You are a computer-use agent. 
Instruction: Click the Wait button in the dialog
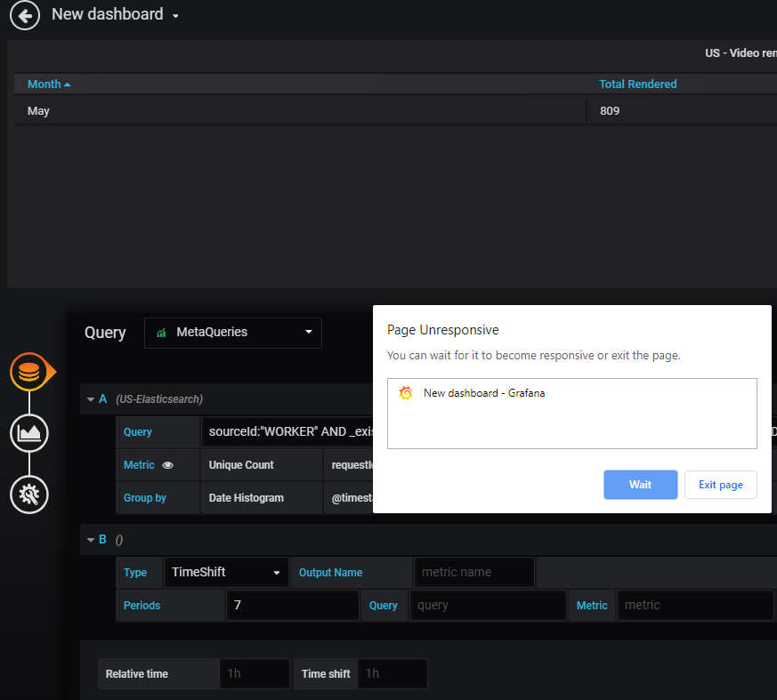(640, 485)
